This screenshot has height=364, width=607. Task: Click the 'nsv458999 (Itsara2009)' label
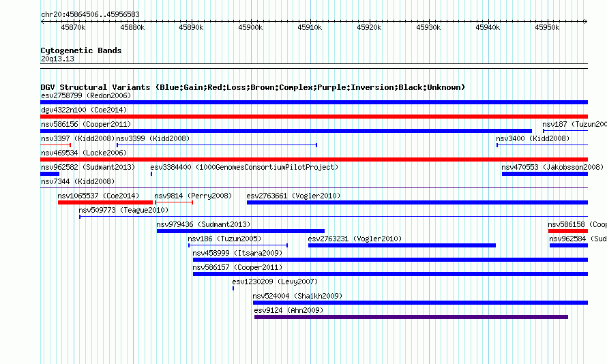pyautogui.click(x=237, y=253)
